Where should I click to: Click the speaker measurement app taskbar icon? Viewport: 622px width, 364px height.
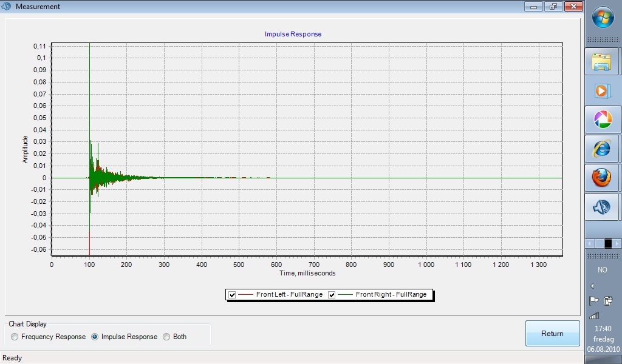click(602, 207)
